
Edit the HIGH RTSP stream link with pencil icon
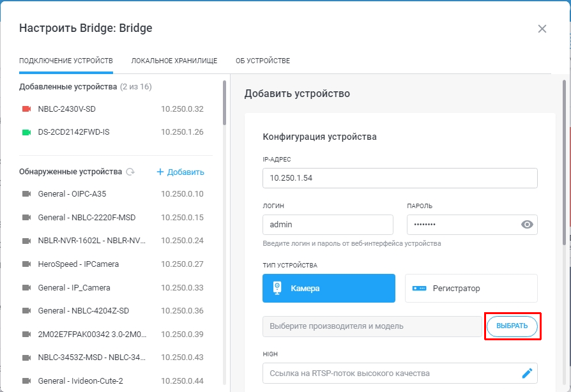tap(527, 373)
